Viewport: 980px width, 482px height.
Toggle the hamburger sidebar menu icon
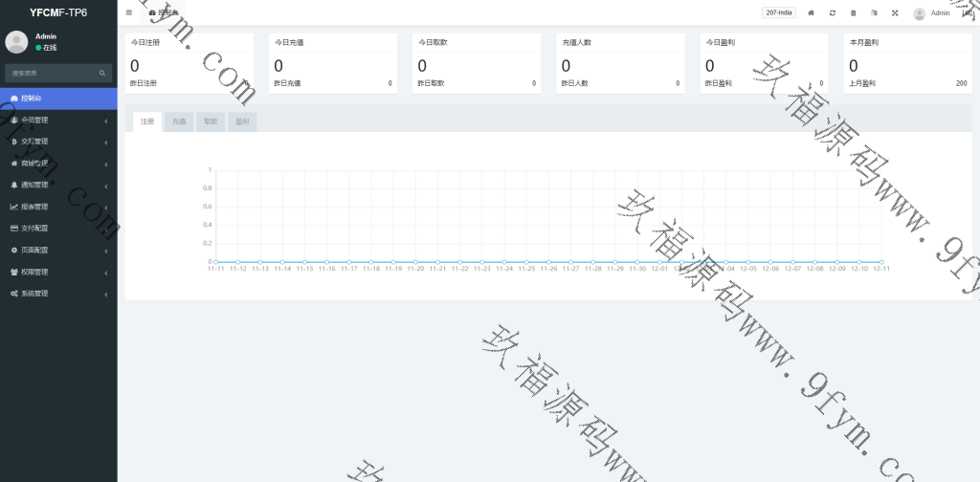pos(129,12)
